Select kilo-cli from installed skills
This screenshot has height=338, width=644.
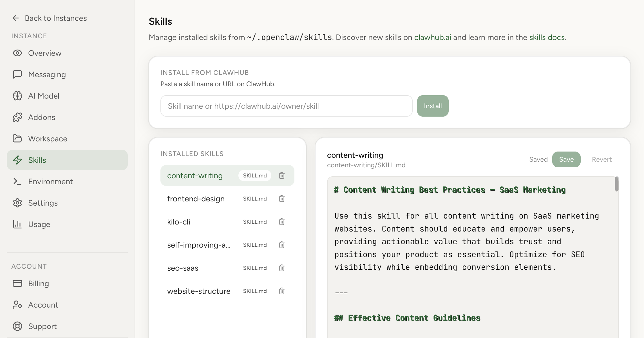click(x=179, y=222)
